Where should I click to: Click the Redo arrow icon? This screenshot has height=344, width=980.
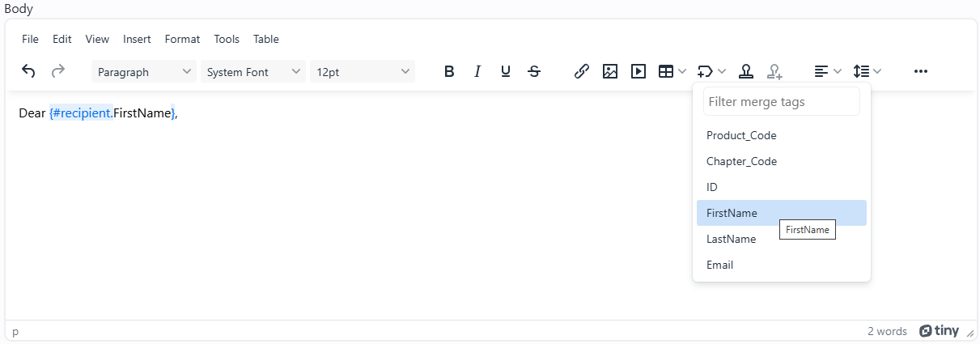(x=58, y=71)
